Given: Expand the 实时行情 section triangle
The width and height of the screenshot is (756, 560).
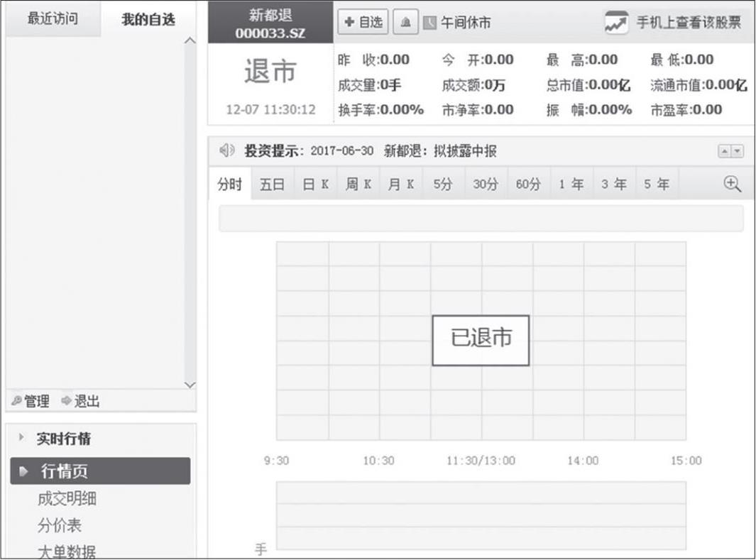Looking at the screenshot, I should pos(22,438).
